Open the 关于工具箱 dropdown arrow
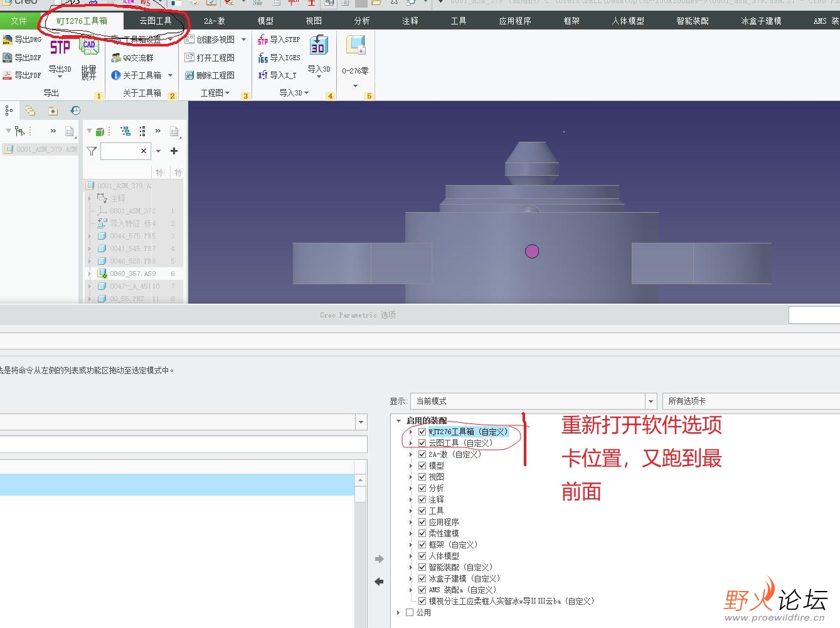 [170, 75]
